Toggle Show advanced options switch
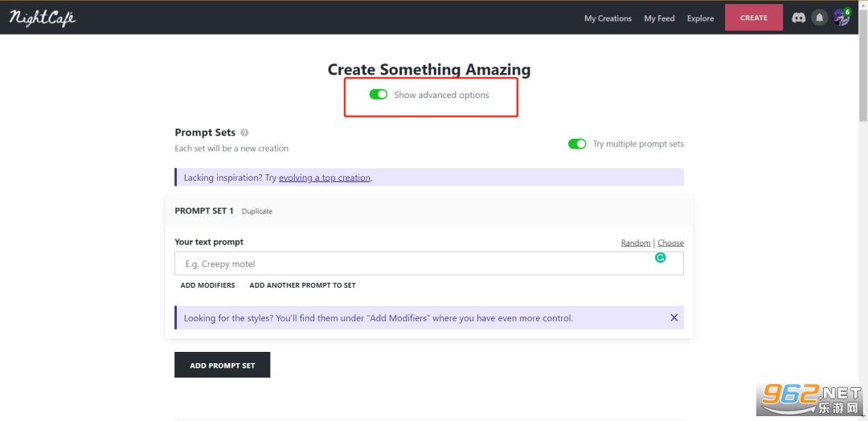Viewport: 868px width, 421px height. click(x=378, y=95)
